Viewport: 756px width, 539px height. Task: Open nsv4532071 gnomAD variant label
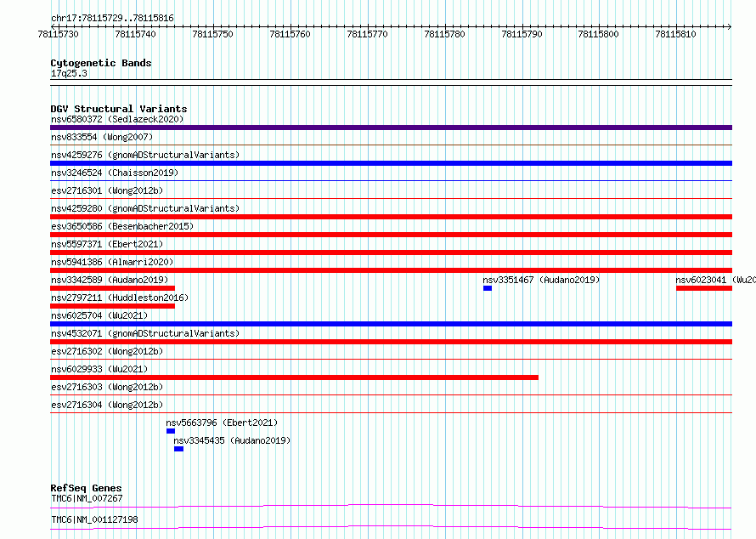coord(145,333)
